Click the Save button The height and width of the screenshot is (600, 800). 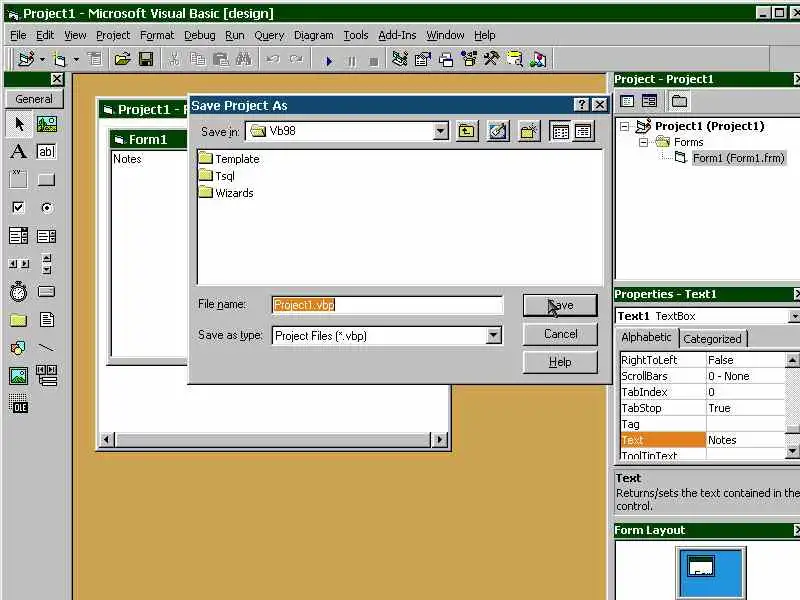point(560,305)
